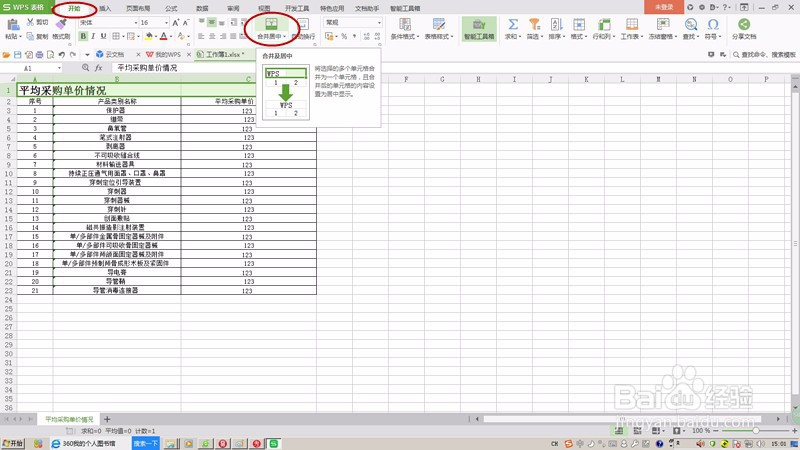Expand the borders dropdown arrow
The height and width of the screenshot is (450, 800).
123,37
